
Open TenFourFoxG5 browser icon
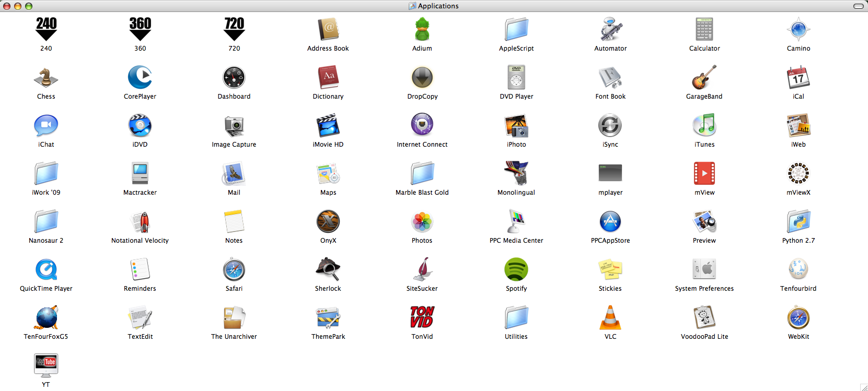pyautogui.click(x=46, y=317)
